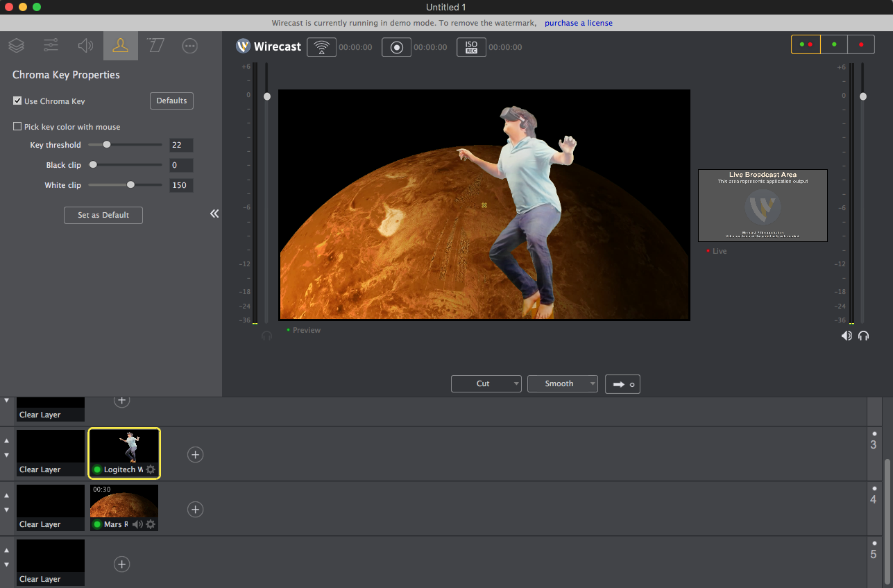
Task: Toggle visibility dot for layer 3
Action: tap(874, 433)
